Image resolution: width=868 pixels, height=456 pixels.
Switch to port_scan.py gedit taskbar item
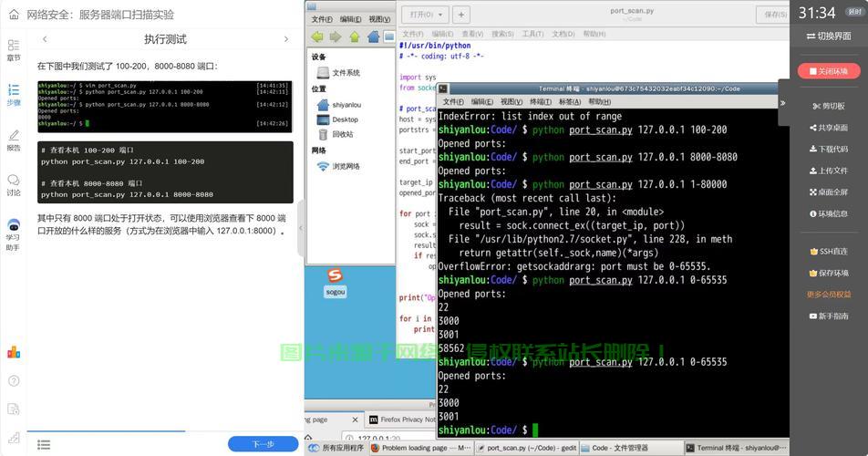click(x=526, y=448)
